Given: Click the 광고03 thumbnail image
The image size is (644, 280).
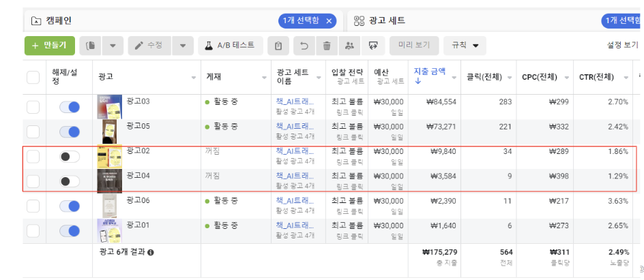Looking at the screenshot, I should coord(109,107).
